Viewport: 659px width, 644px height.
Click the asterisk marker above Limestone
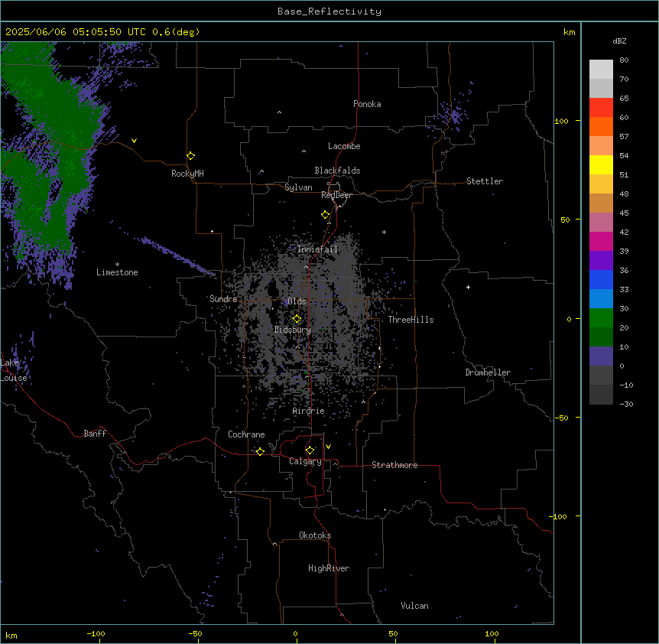pyautogui.click(x=117, y=265)
